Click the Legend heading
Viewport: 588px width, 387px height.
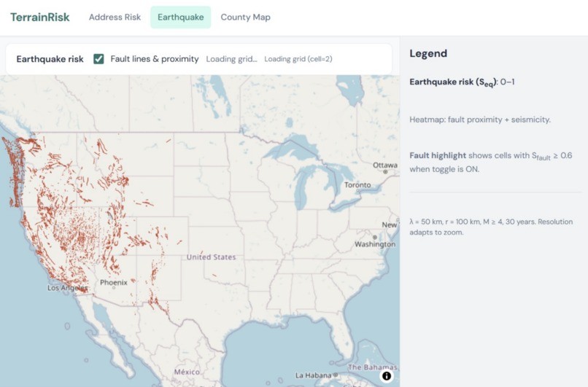coord(428,53)
